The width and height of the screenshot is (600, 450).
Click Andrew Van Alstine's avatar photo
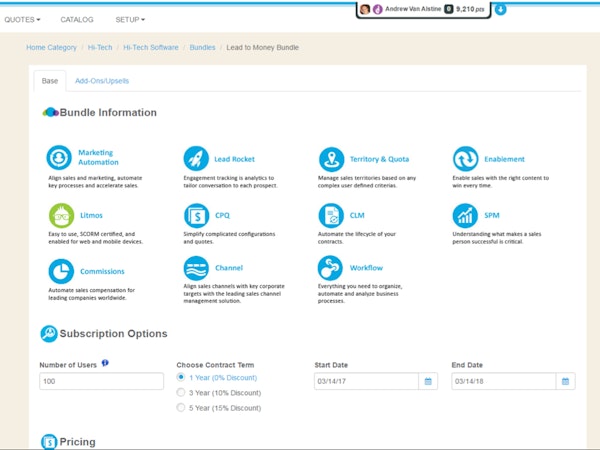coord(365,9)
